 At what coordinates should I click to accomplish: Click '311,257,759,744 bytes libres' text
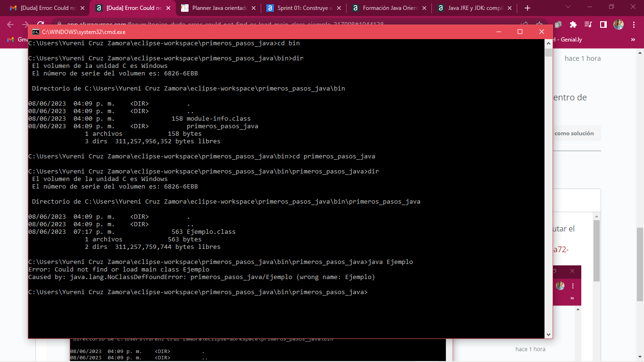click(168, 247)
